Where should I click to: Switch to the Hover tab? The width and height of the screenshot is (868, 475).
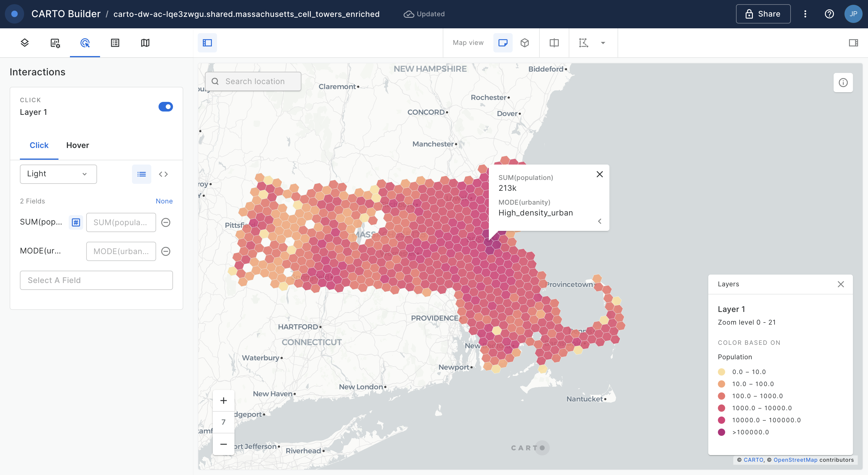point(77,145)
